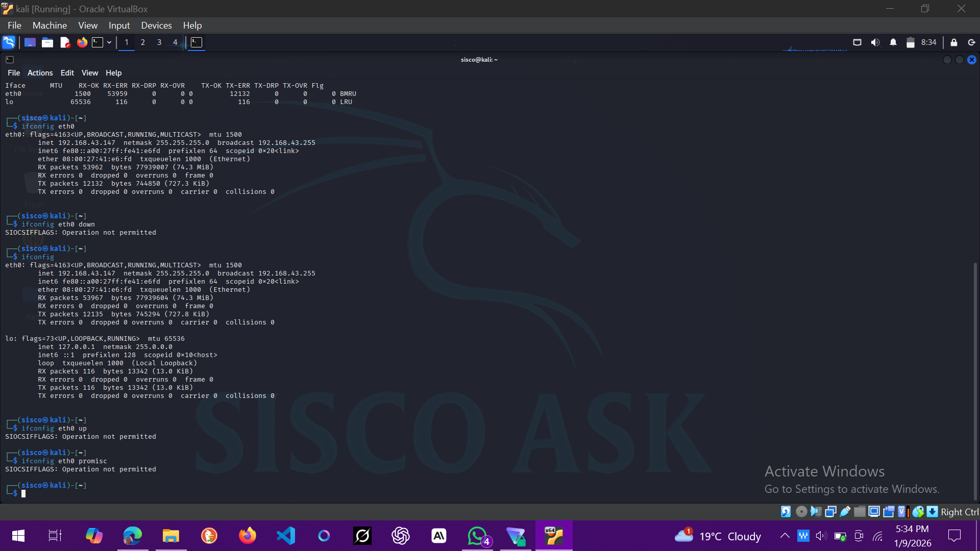Lock the Kali screen with padlock icon

coord(954,42)
